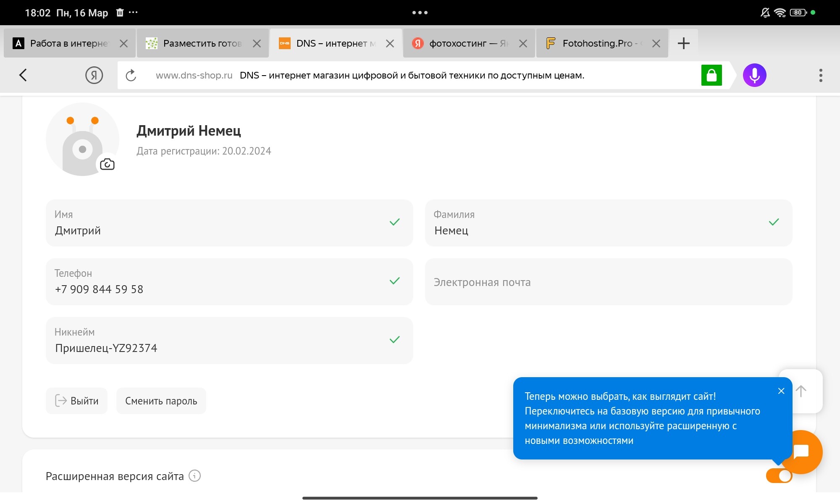
Task: Click the scroll-to-top arrow button
Action: 801,391
